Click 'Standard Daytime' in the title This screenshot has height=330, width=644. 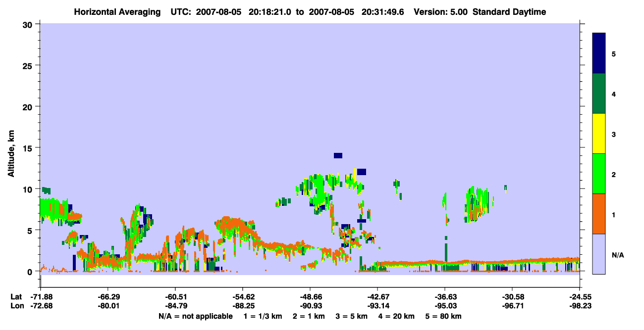point(510,12)
